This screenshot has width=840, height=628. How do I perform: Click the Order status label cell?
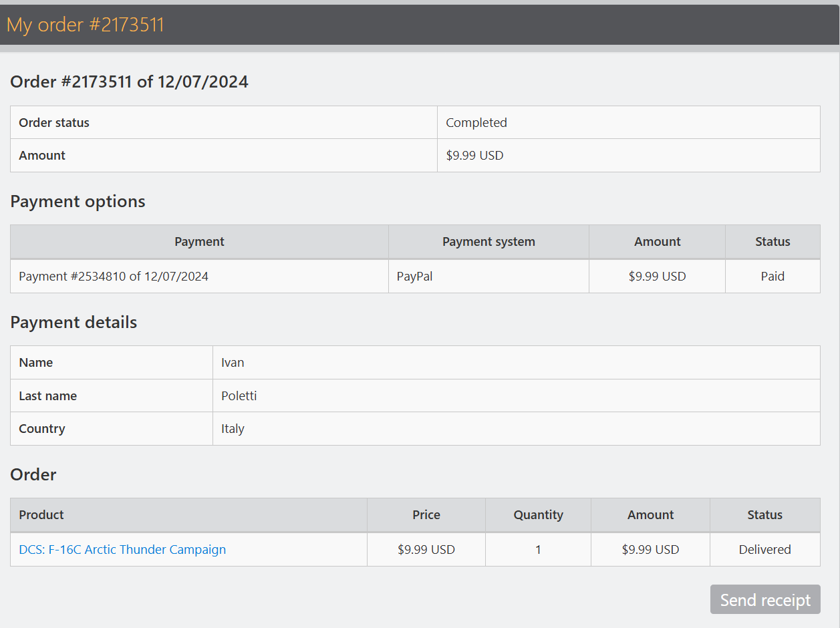pos(224,122)
